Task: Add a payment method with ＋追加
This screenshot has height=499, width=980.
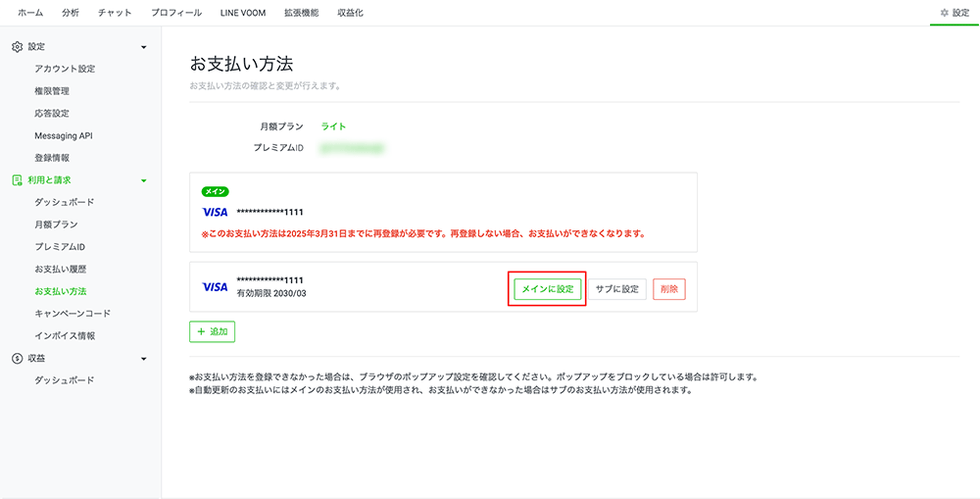Action: [213, 332]
